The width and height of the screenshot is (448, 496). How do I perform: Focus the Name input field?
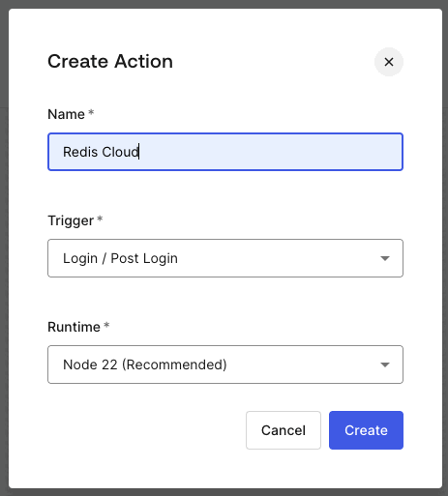click(x=225, y=152)
